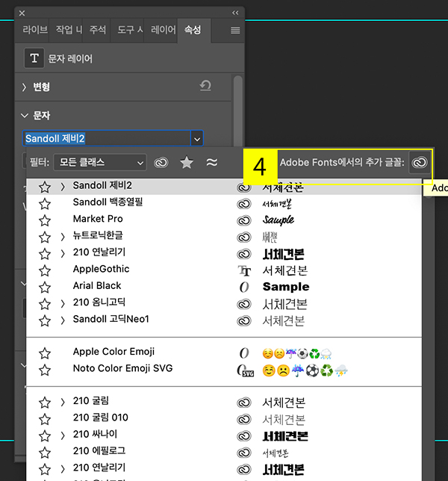Expand the Sandoll 제비2 font family
Viewport: 448px width, 481px height.
63,187
